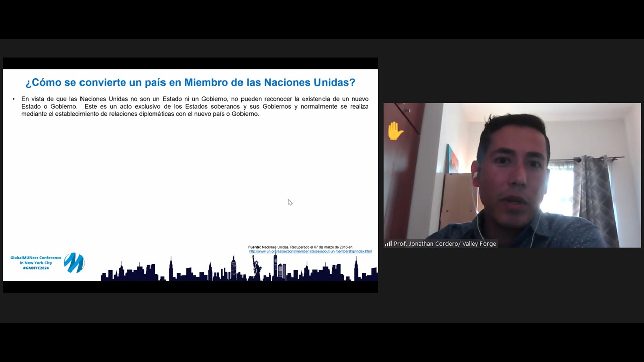Select the #GMNYC2024 hashtag text

tap(36, 268)
